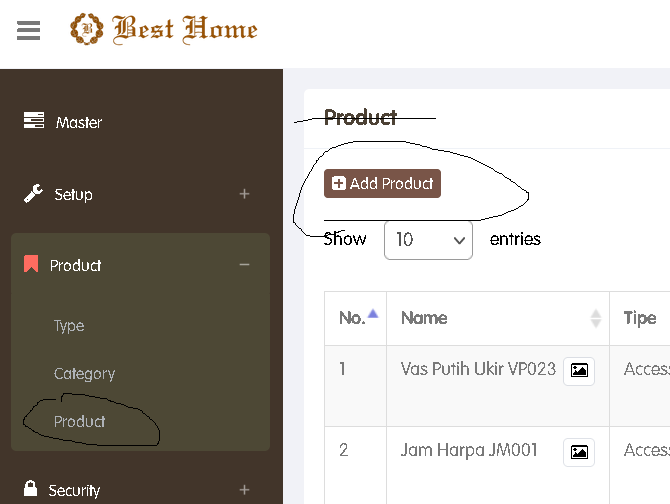Open the show entries dropdown
Screen dimensions: 670x504
pos(428,240)
